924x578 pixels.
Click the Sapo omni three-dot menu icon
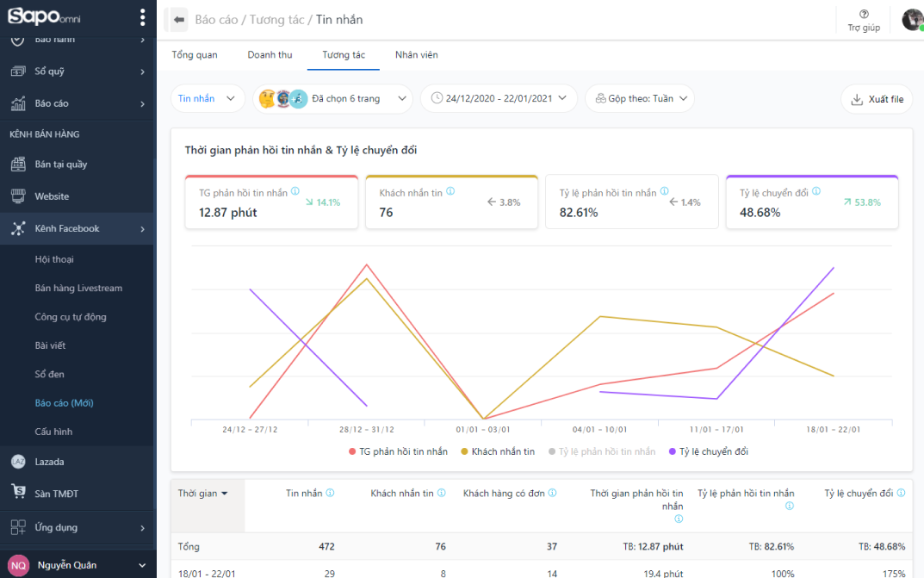[x=142, y=17]
